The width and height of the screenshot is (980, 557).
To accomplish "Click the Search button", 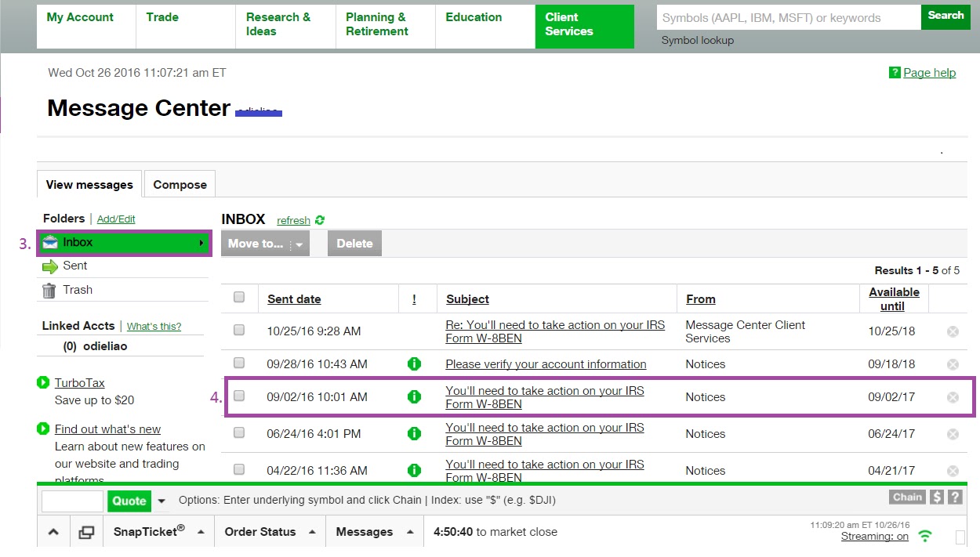I will point(945,16).
